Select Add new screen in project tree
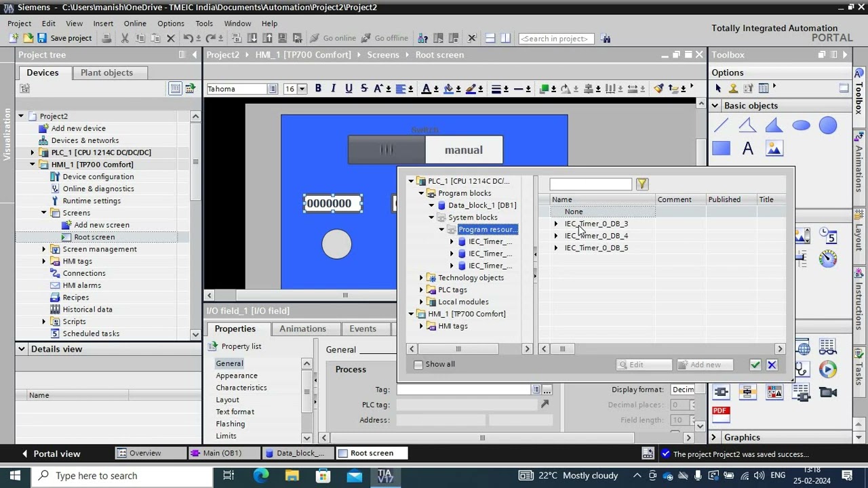The image size is (868, 488). 102,225
